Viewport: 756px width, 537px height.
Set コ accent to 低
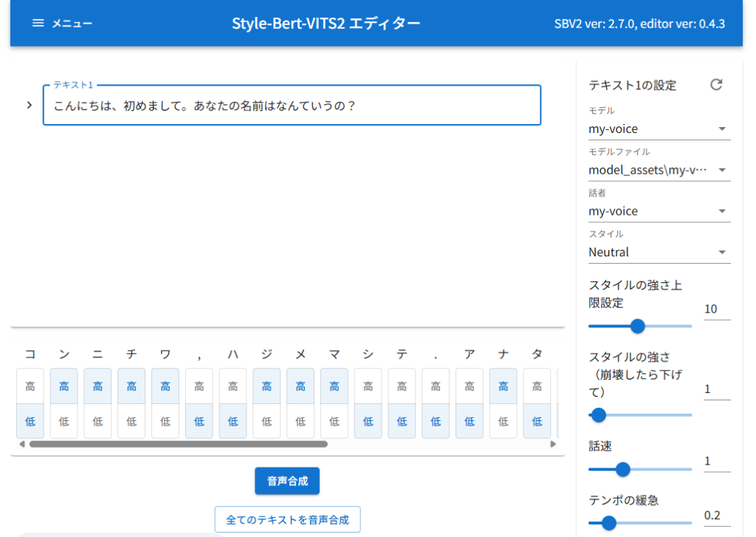[30, 421]
